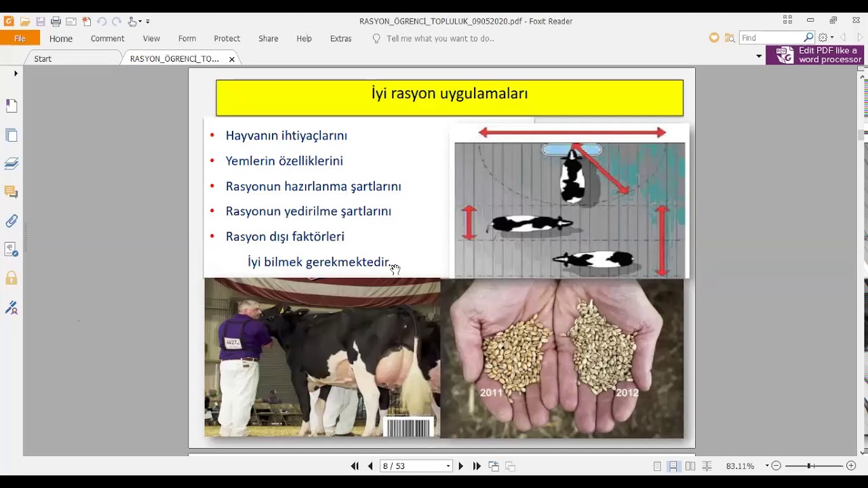Go to previous search result arrow
The width and height of the screenshot is (868, 488).
click(843, 38)
